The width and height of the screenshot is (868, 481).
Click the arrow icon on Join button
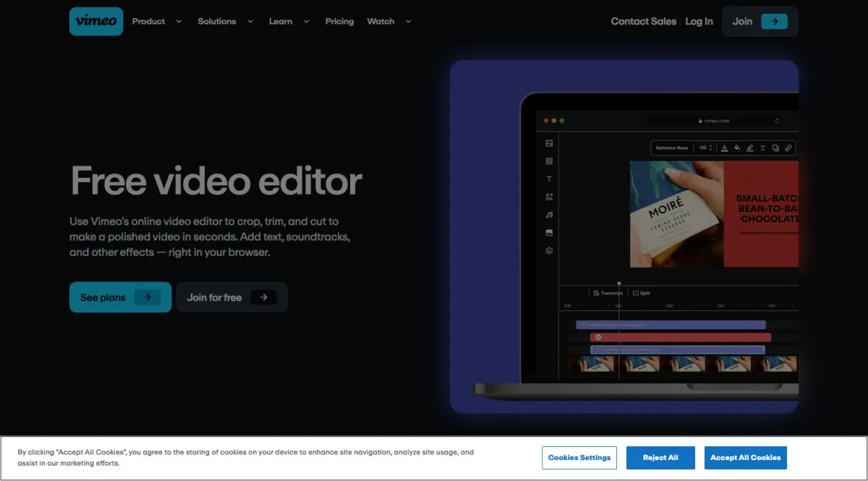[x=774, y=21]
